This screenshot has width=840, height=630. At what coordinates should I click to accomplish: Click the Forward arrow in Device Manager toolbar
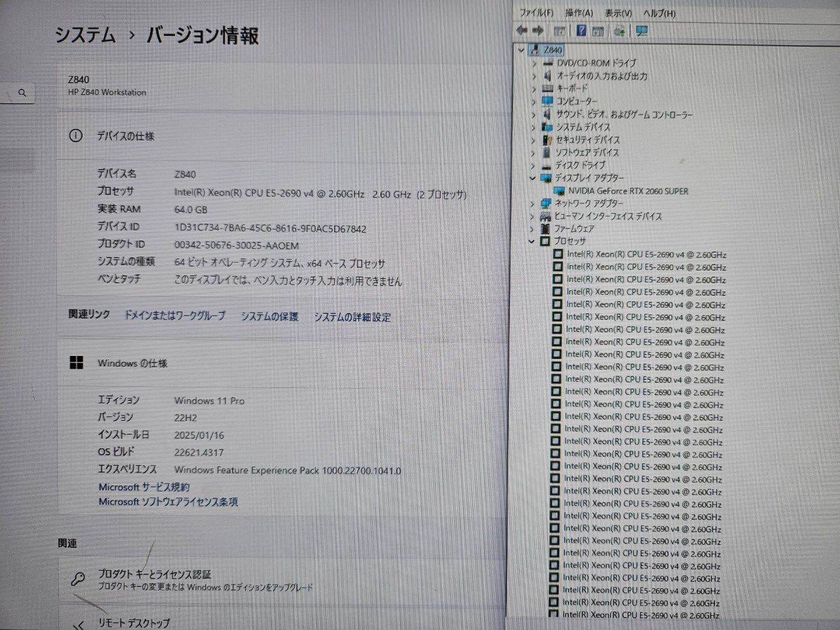(538, 31)
